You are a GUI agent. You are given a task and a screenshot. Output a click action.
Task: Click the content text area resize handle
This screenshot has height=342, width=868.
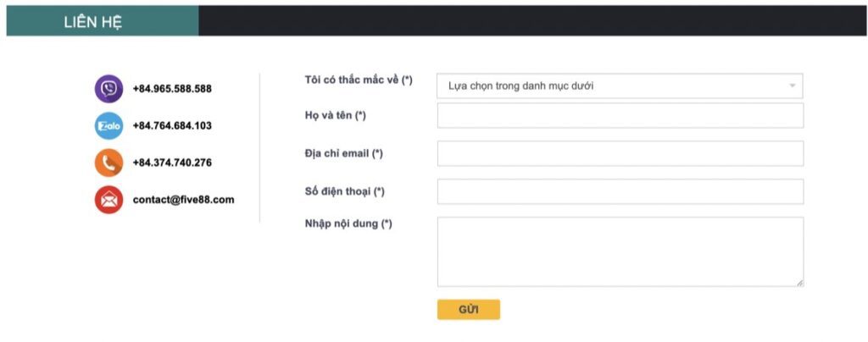tap(799, 283)
